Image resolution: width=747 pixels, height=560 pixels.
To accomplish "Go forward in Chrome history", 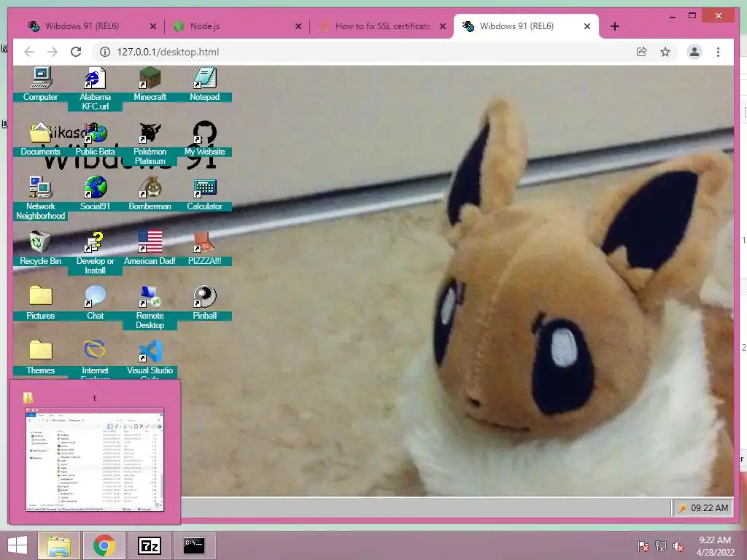I will pyautogui.click(x=53, y=52).
